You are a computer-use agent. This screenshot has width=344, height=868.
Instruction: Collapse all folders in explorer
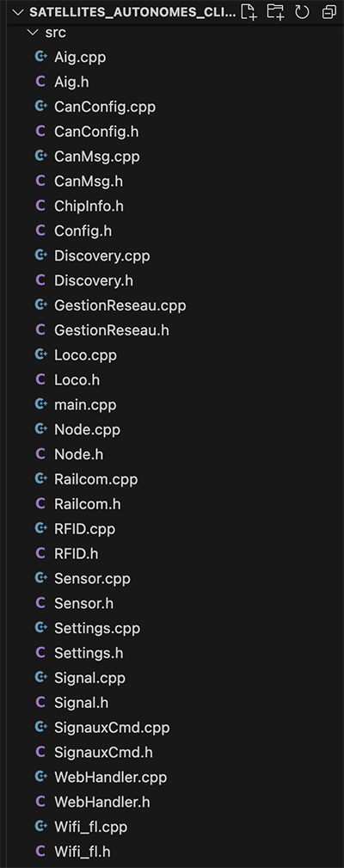coord(329,12)
